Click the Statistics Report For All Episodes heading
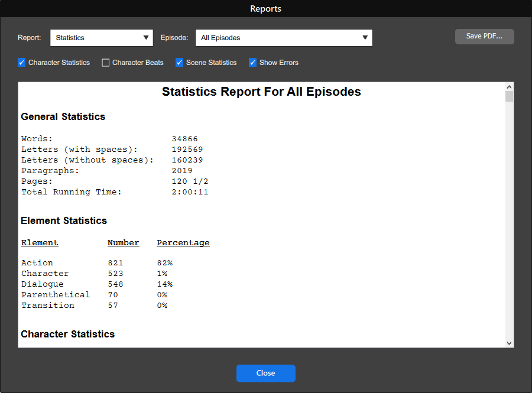Viewport: 532px width, 393px height. pyautogui.click(x=261, y=92)
